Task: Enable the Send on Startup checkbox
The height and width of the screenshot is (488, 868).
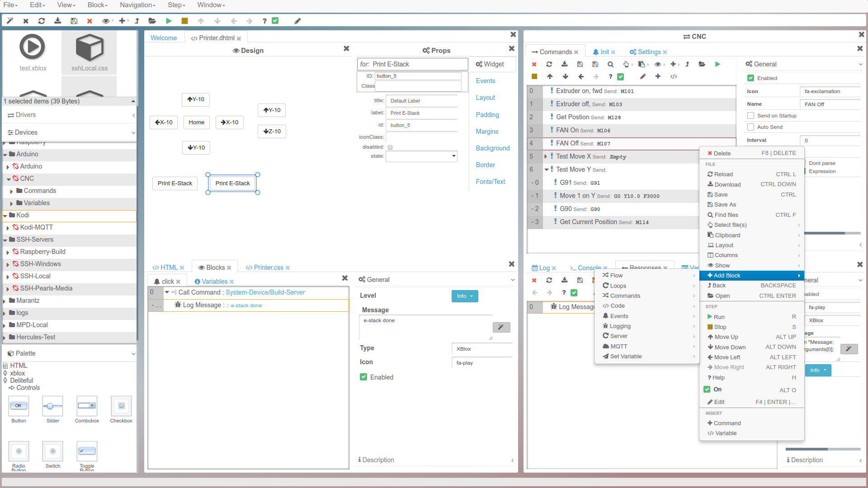Action: click(x=751, y=116)
